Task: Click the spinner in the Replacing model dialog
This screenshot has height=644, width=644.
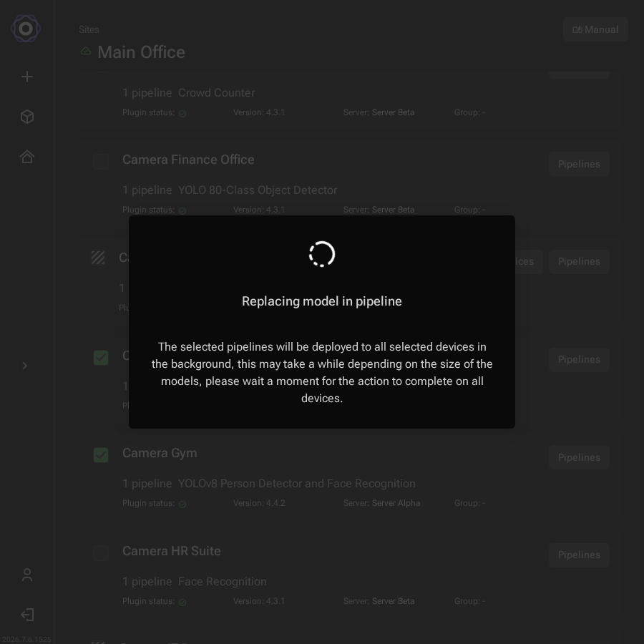Action: click(x=322, y=254)
